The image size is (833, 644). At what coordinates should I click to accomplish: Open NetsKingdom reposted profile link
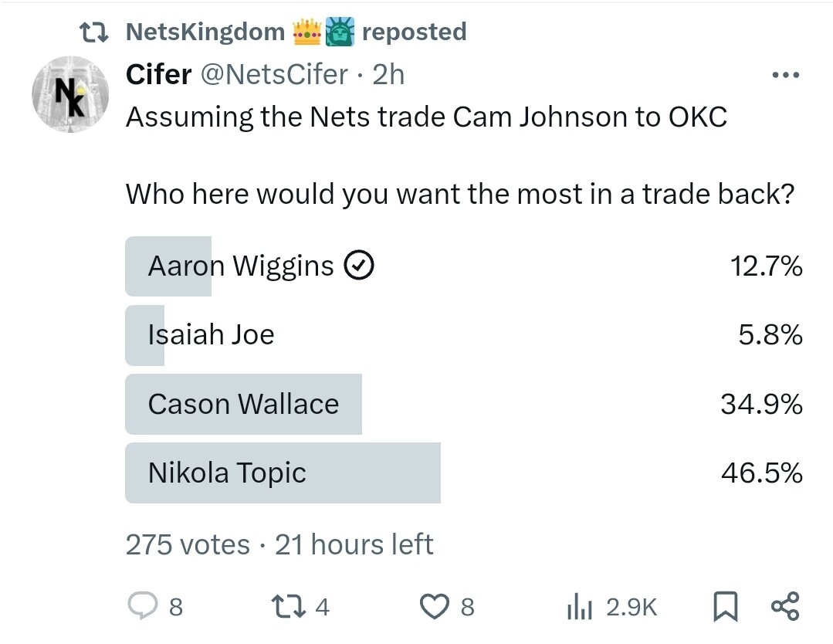click(x=205, y=32)
